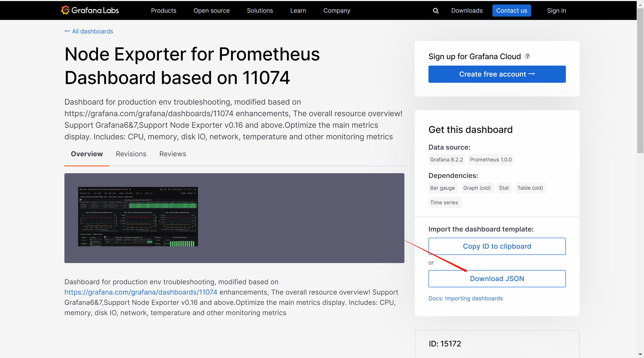Go to Downloads page
This screenshot has width=644, height=358.
tap(467, 11)
